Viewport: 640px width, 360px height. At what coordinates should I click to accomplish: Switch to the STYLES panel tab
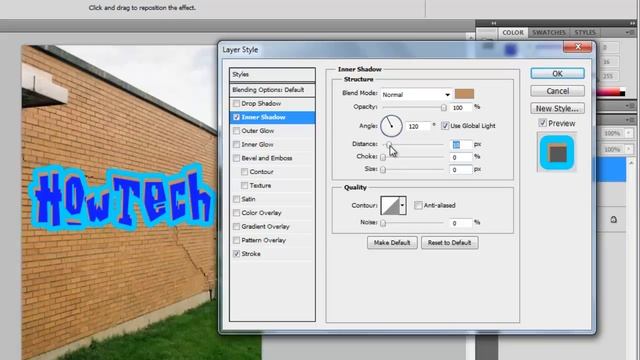click(x=585, y=33)
